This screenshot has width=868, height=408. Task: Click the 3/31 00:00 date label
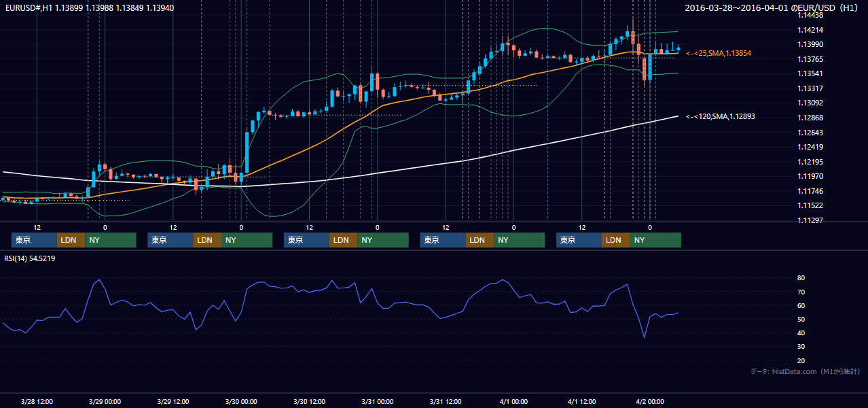tap(377, 401)
